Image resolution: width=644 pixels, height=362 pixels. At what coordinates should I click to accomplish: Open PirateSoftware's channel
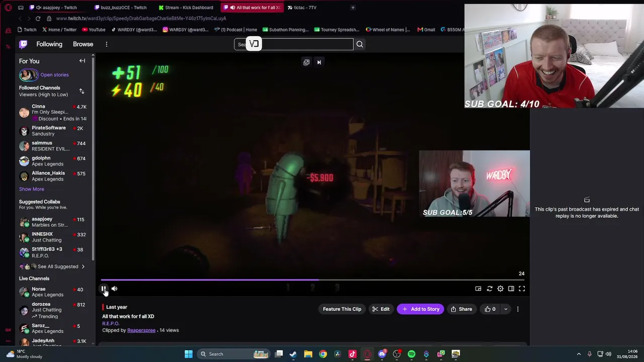tap(53, 131)
